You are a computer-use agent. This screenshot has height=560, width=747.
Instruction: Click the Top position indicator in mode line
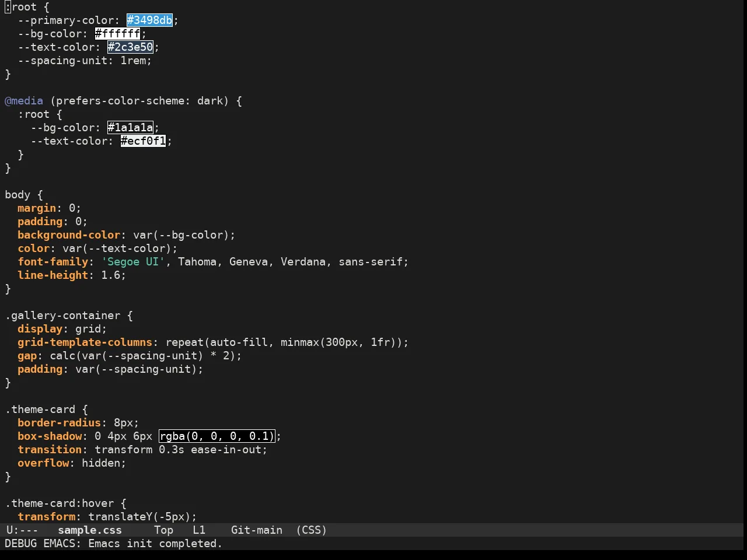coord(163,530)
